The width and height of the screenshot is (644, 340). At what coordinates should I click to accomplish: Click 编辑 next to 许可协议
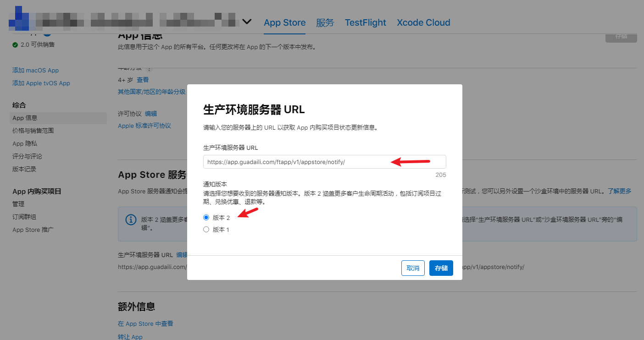click(x=151, y=113)
